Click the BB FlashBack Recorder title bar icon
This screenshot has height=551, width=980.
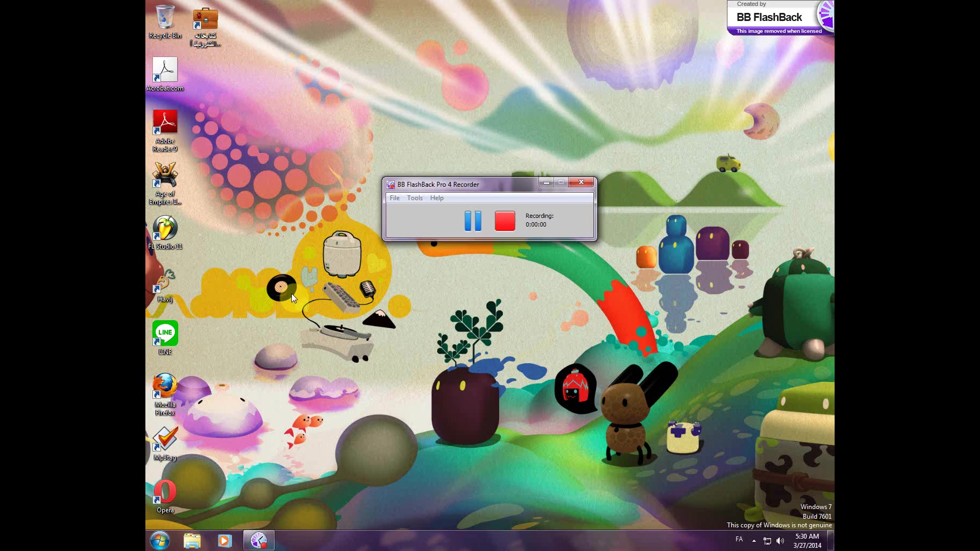(x=391, y=185)
